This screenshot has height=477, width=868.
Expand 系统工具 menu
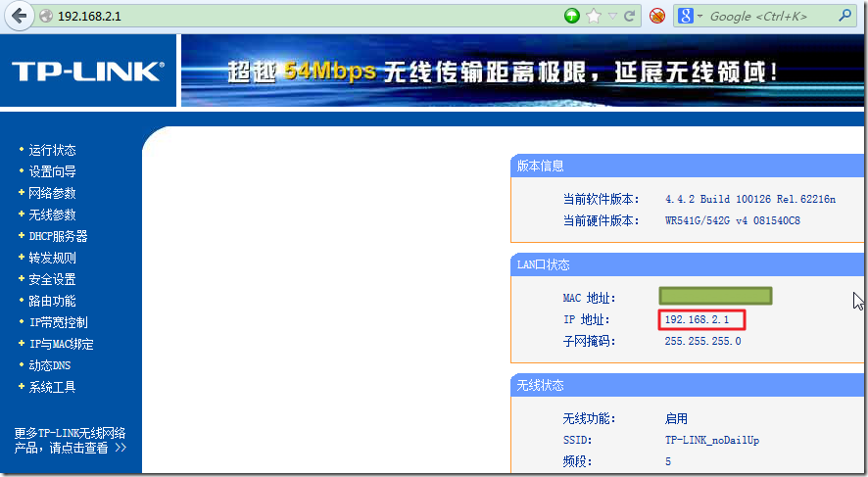point(52,387)
